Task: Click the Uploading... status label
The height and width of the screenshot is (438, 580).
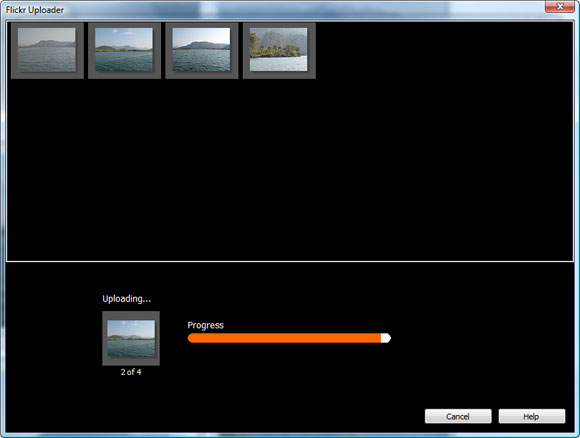Action: click(127, 299)
